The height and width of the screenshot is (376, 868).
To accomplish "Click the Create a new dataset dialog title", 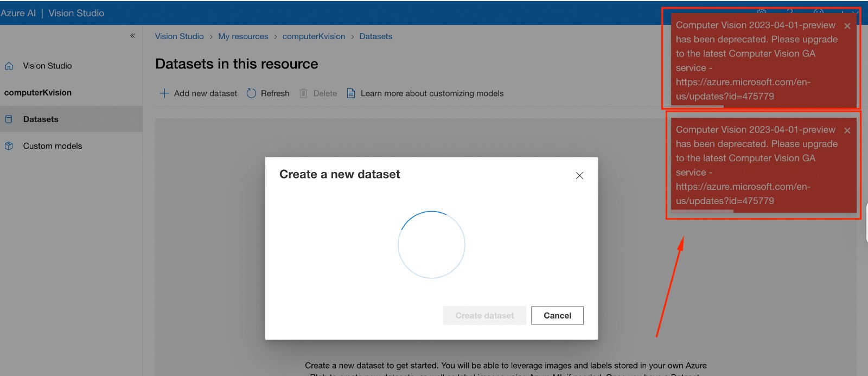I will pyautogui.click(x=340, y=174).
